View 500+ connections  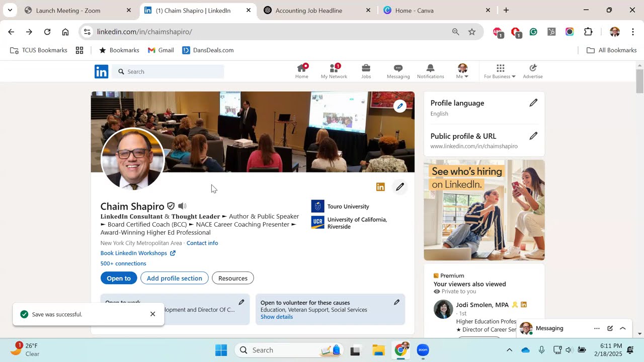tap(123, 263)
